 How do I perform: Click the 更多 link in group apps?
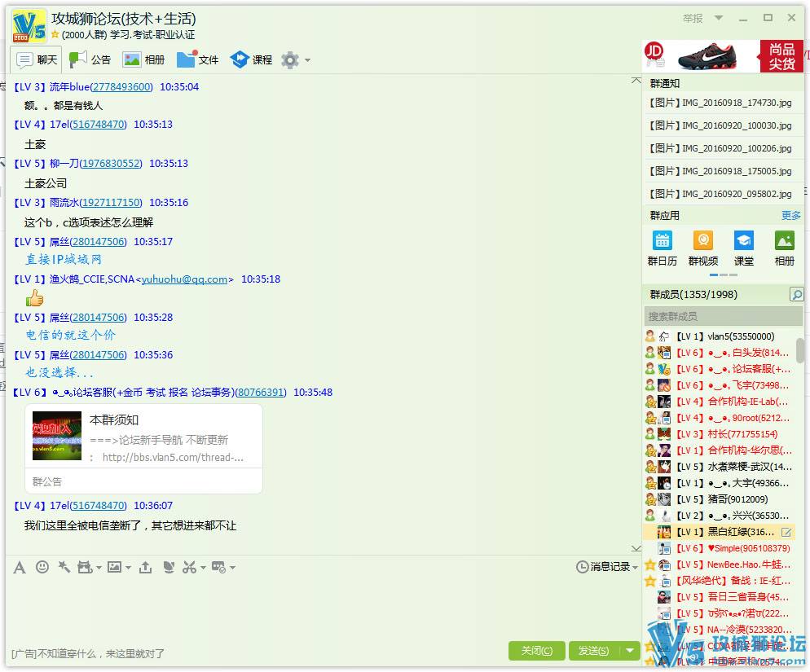tap(790, 216)
